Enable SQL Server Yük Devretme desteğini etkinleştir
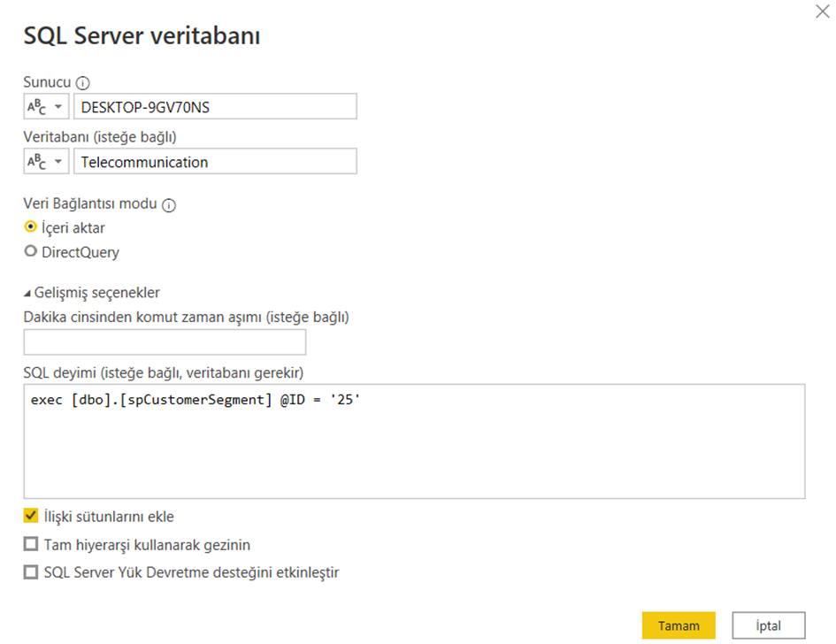The image size is (836, 644). click(30, 573)
